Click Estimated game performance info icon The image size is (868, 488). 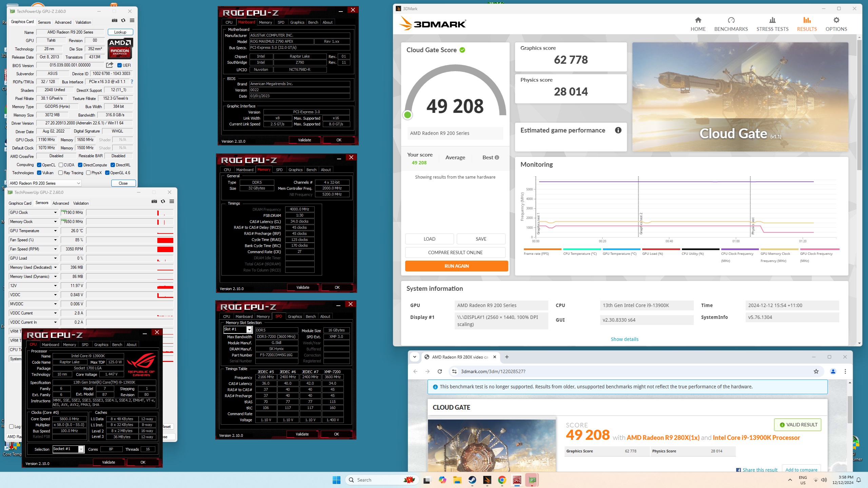[618, 130]
